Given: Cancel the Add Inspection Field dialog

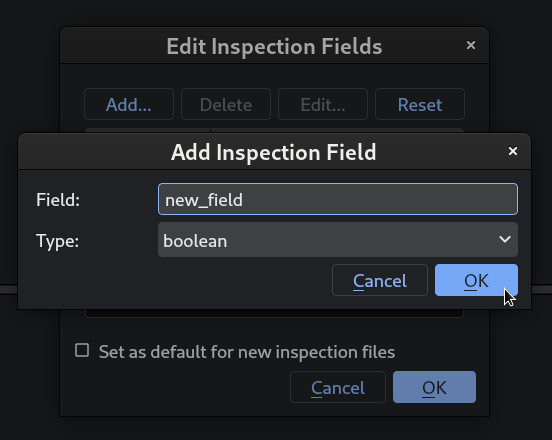Looking at the screenshot, I should (380, 280).
